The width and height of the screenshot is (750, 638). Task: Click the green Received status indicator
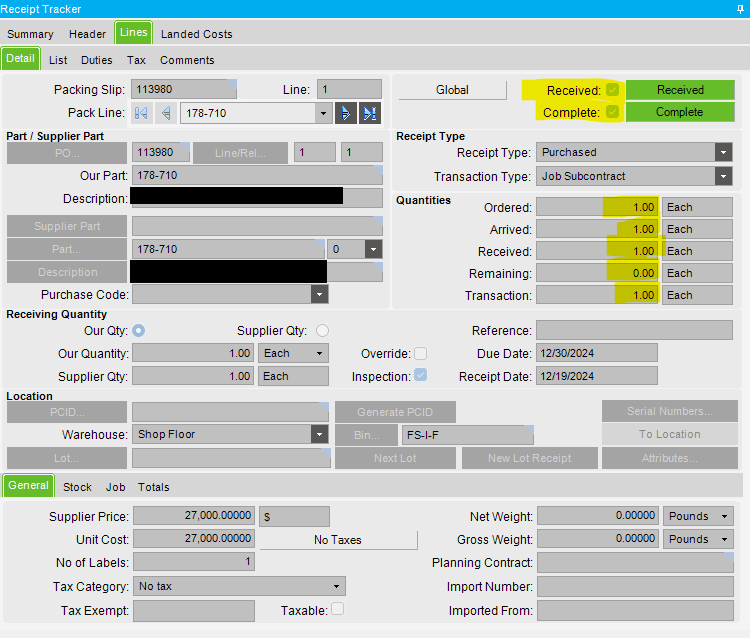tap(680, 90)
